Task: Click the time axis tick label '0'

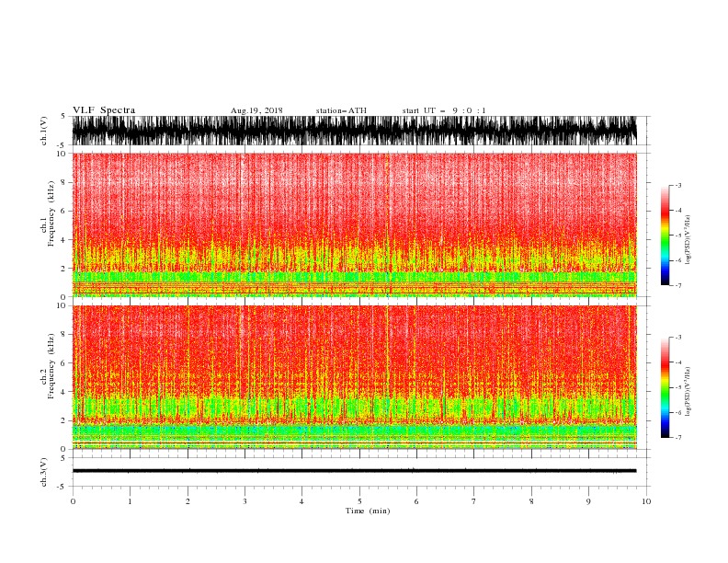Action: pyautogui.click(x=73, y=501)
